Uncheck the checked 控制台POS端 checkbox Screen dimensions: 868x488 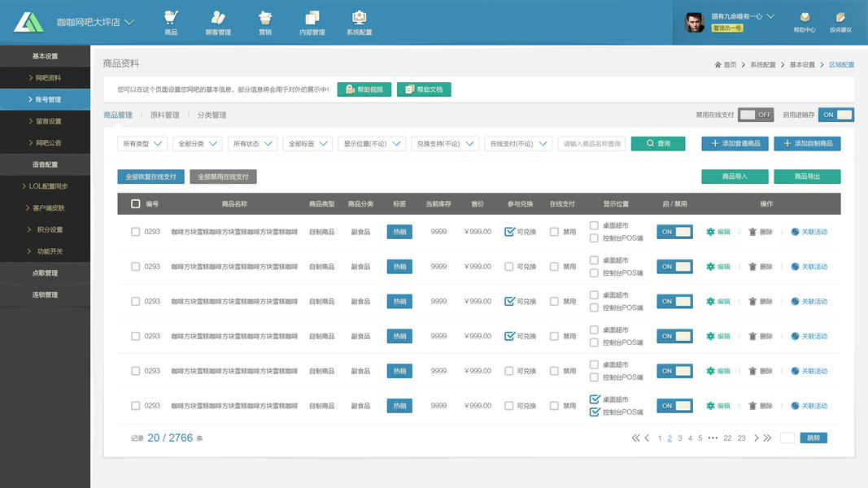pyautogui.click(x=595, y=412)
